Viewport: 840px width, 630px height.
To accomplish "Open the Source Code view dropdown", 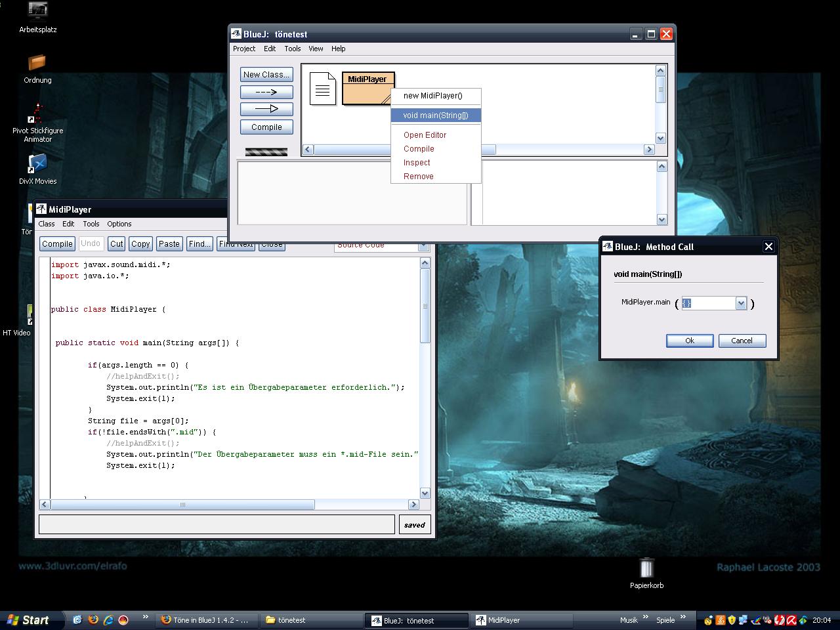I will (423, 246).
